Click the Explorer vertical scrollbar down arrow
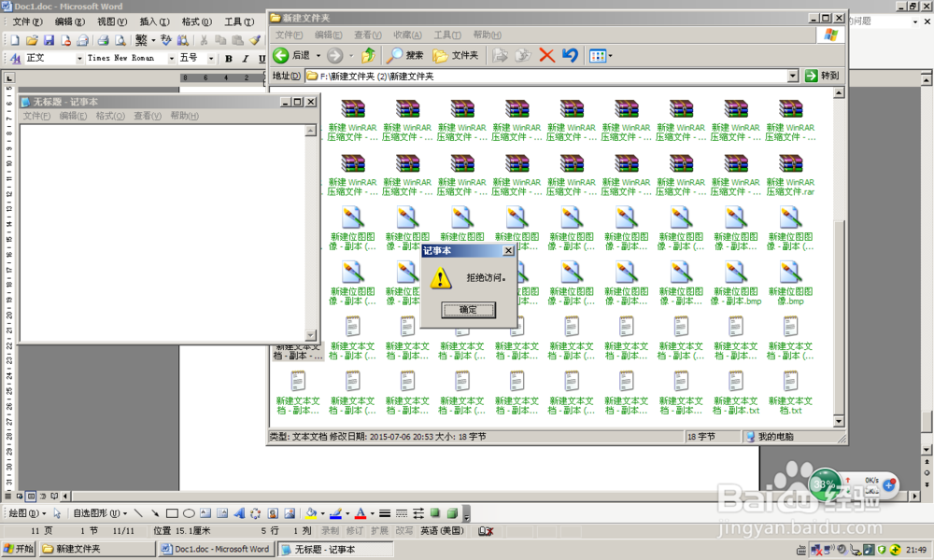Image resolution: width=934 pixels, height=560 pixels. [839, 421]
